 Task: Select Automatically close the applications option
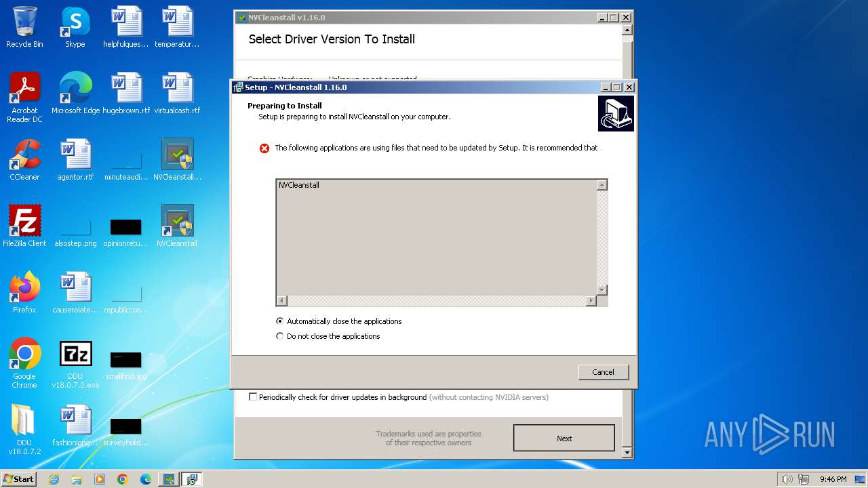pos(339,321)
